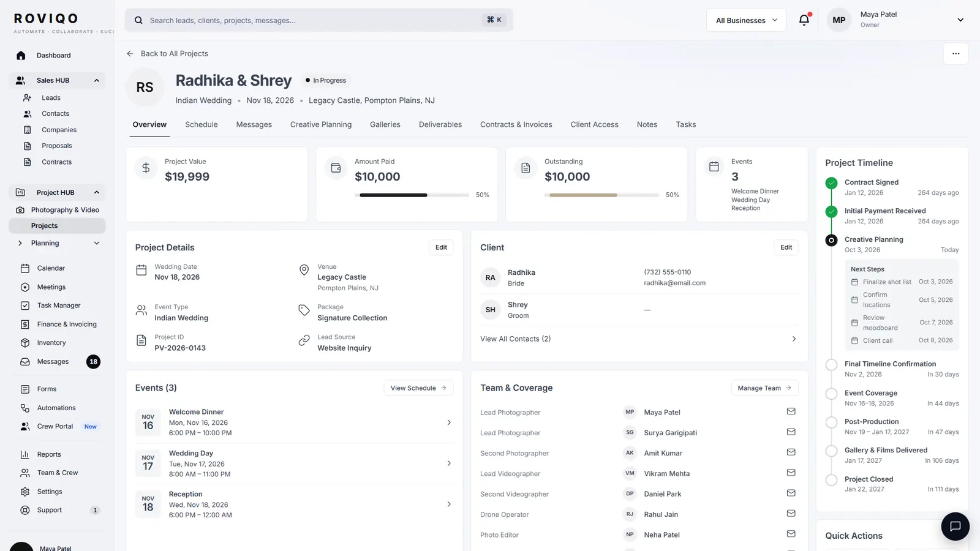
Task: Email Maya Patel via envelope icon
Action: click(x=791, y=411)
